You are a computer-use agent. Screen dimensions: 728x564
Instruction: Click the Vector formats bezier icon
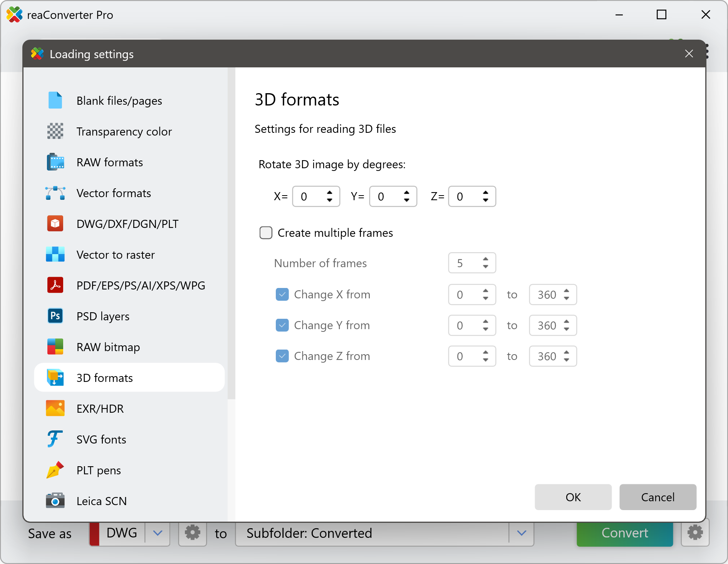click(x=55, y=193)
